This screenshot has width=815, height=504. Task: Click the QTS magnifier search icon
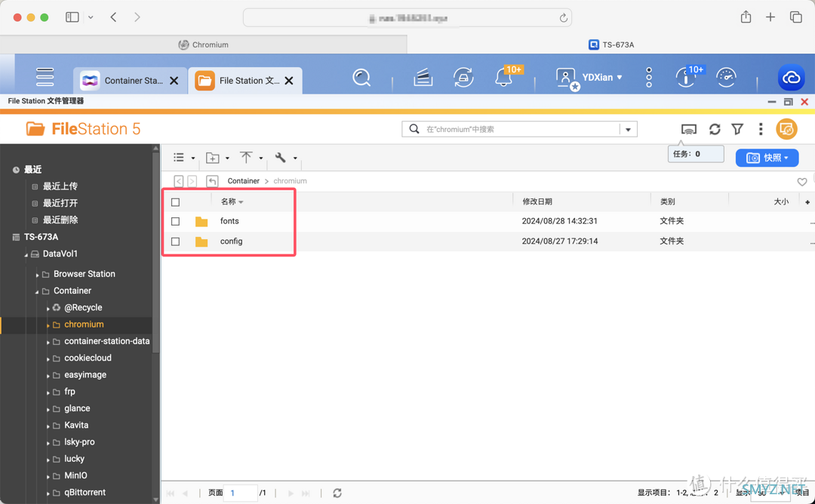[361, 78]
